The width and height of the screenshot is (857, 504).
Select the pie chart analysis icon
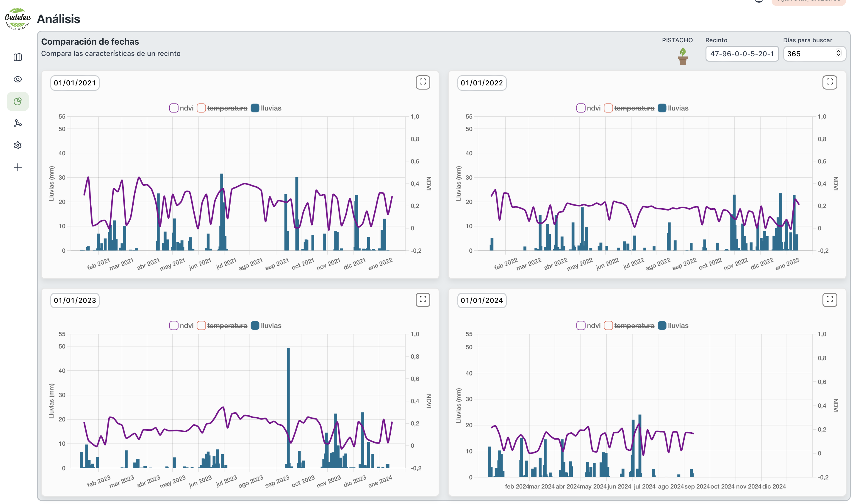click(18, 101)
